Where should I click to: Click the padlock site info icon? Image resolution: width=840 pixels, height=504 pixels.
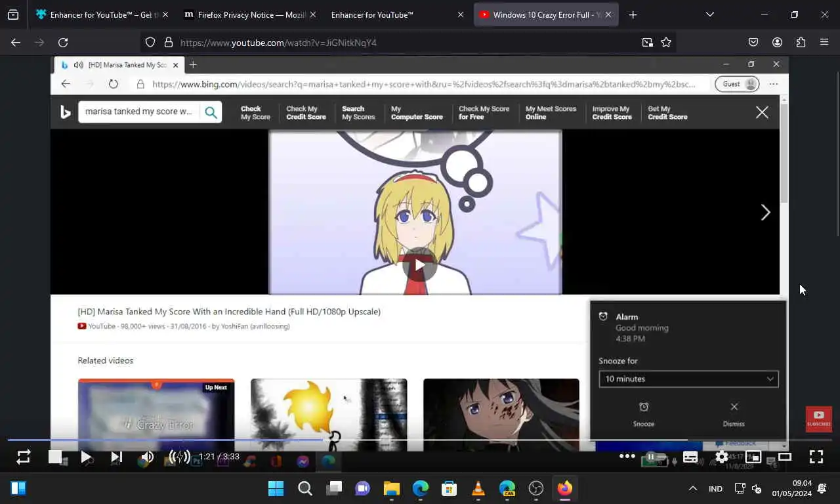[x=168, y=43]
